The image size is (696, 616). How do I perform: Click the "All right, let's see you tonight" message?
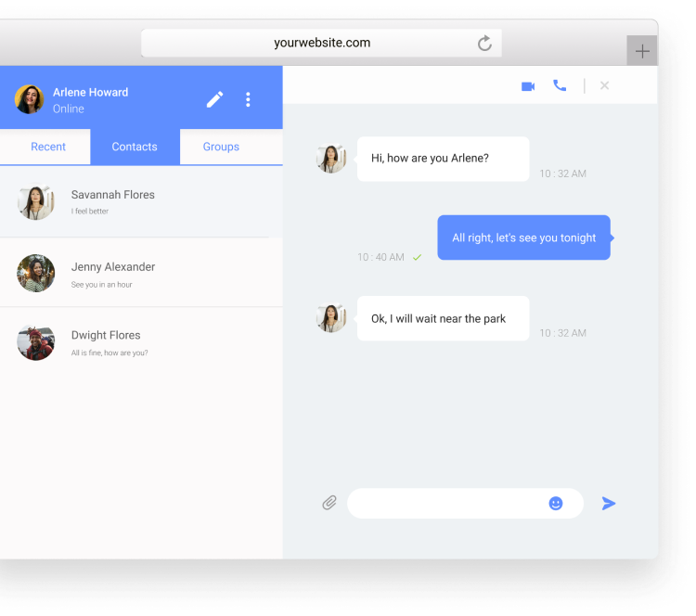(523, 238)
